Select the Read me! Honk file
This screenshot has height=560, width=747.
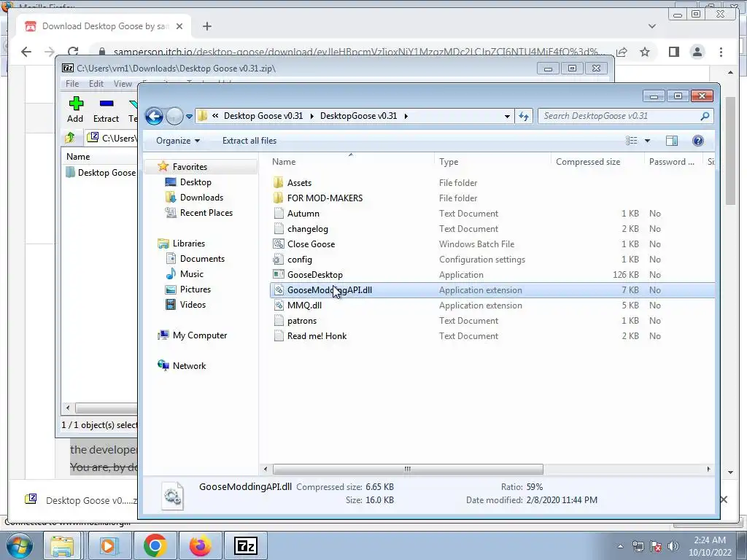pos(317,335)
